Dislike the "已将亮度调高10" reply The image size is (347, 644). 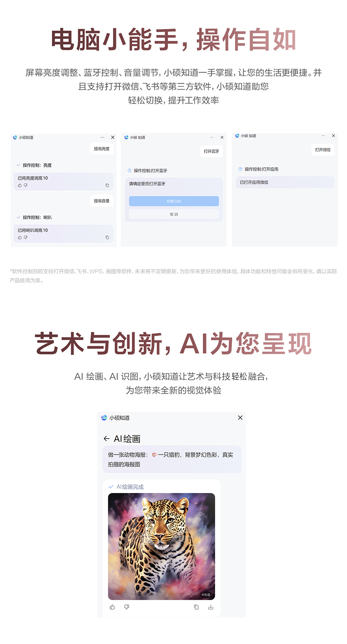coord(25,185)
